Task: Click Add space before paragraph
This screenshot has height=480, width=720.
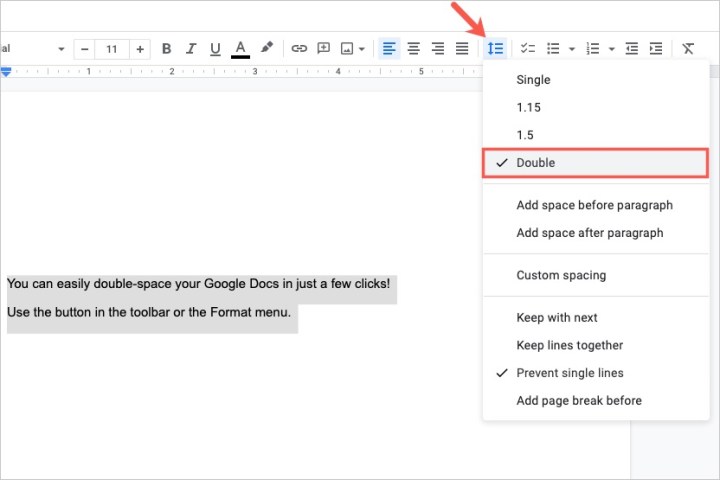Action: click(594, 205)
